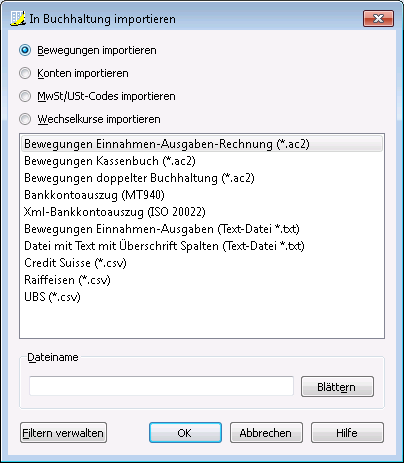The width and height of the screenshot is (404, 463).
Task: Confirm the import with OK
Action: 185,433
